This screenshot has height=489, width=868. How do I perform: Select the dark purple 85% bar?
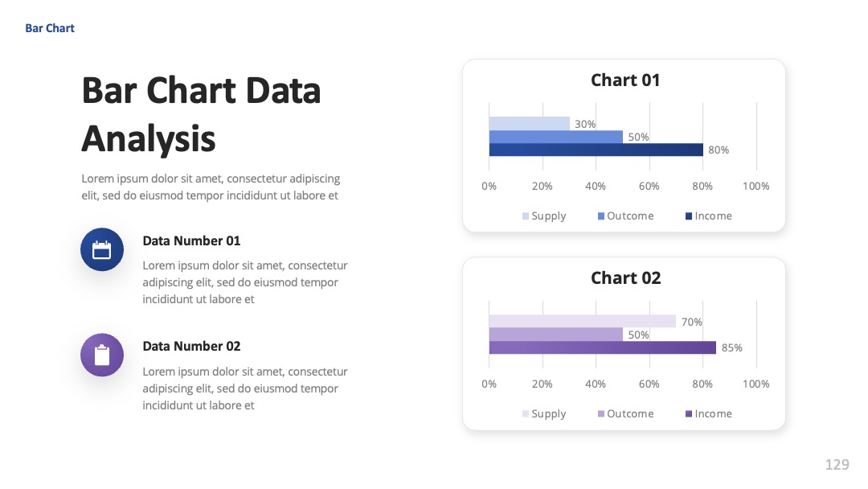tap(602, 347)
